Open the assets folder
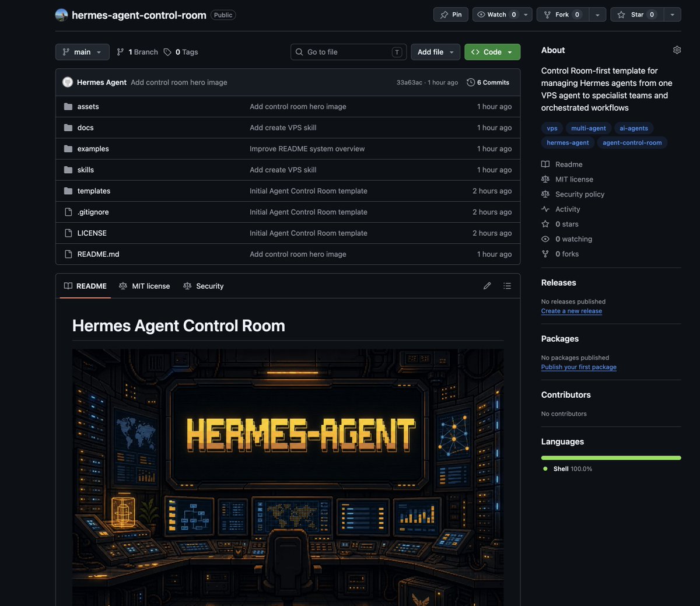 click(x=87, y=107)
